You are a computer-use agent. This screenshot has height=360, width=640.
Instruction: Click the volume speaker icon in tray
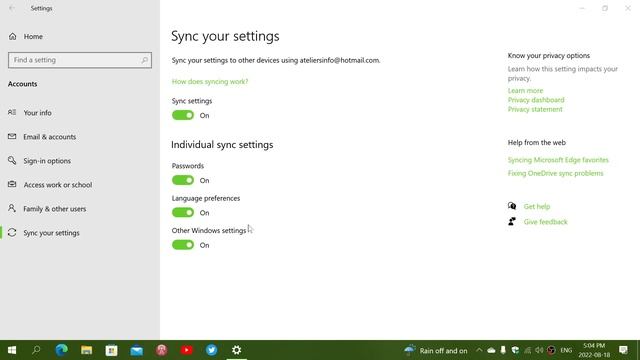tap(539, 350)
